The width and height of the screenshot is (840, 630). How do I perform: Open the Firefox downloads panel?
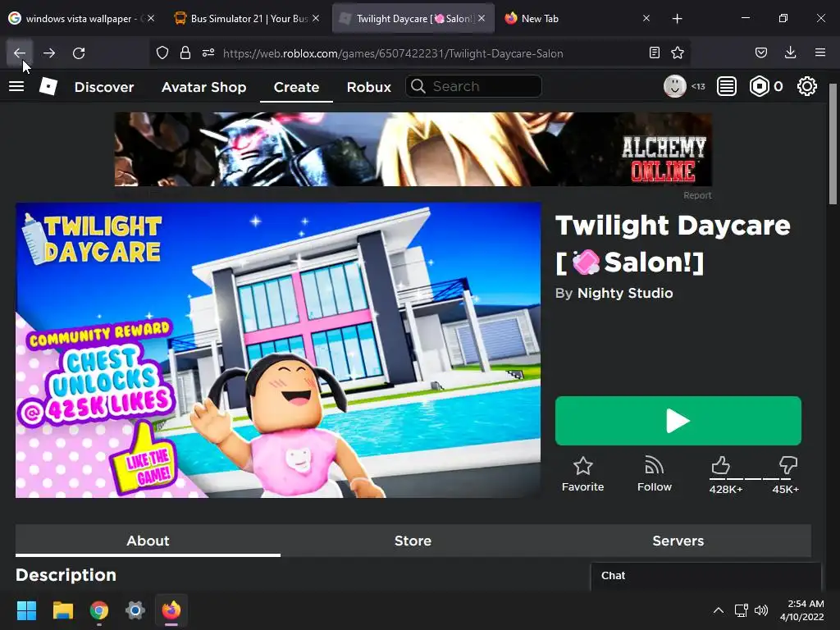tap(790, 53)
